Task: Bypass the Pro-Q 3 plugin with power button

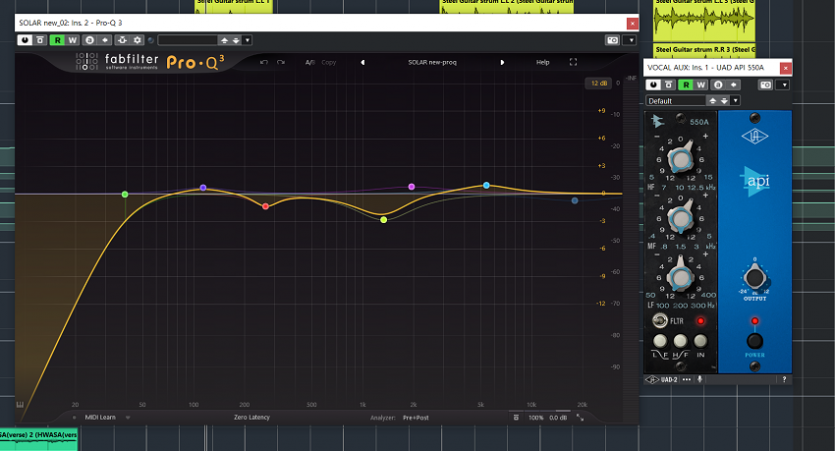Action: pos(24,40)
